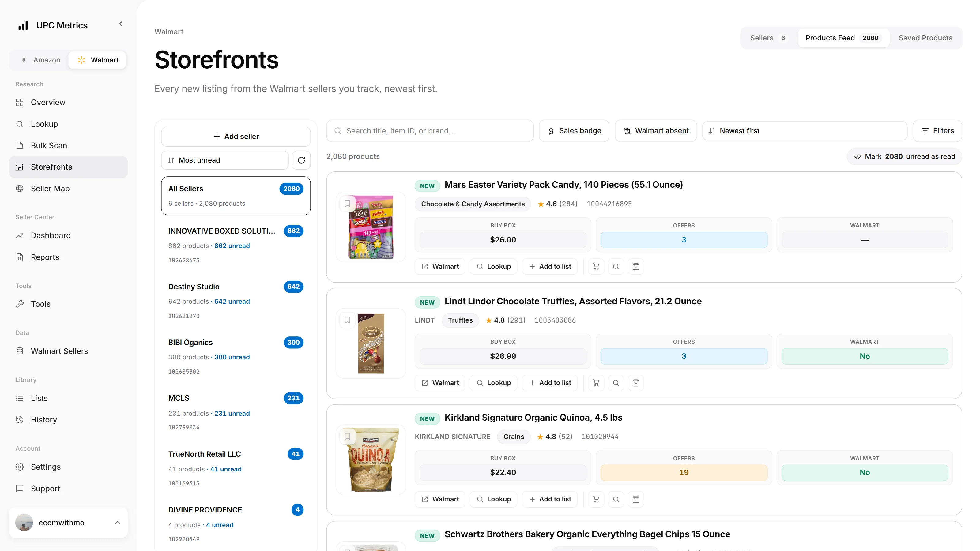Screen dimensions: 980x551
Task: Click cart icon on Kirkland Quinoa card
Action: click(x=596, y=499)
